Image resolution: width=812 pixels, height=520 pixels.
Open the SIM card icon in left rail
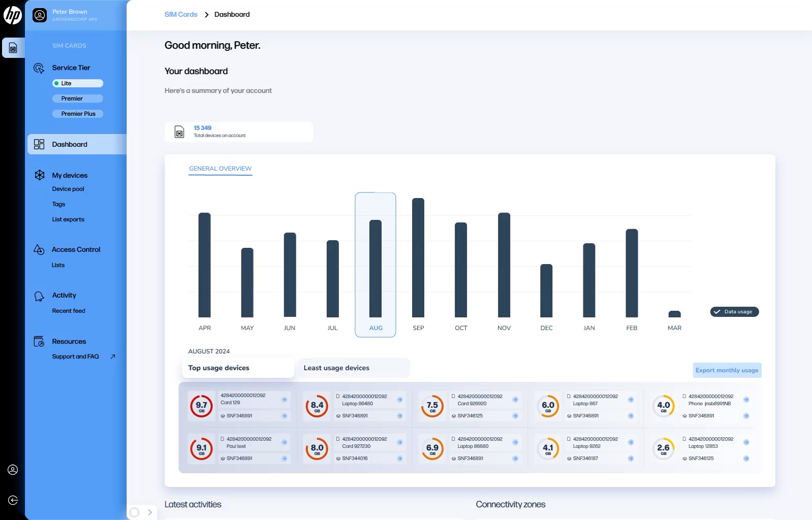click(x=13, y=48)
